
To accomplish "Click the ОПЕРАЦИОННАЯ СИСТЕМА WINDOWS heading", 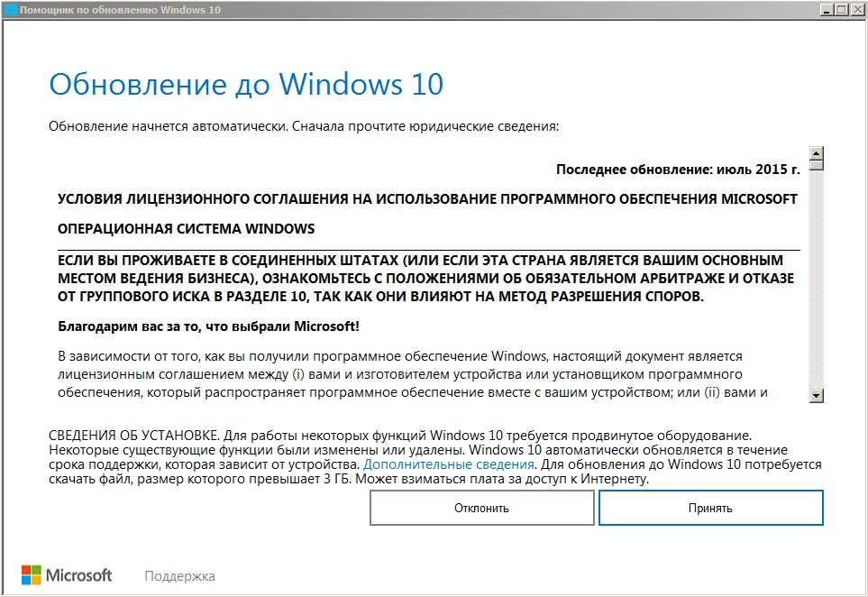I will 186,229.
